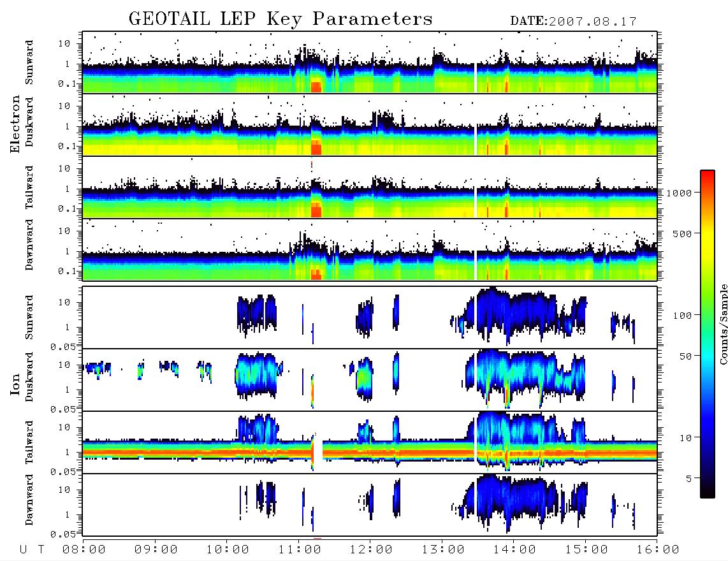Click inside the Electron Duskward spectrogram panel
Viewport: 728px width, 561px height.
pyautogui.click(x=370, y=124)
